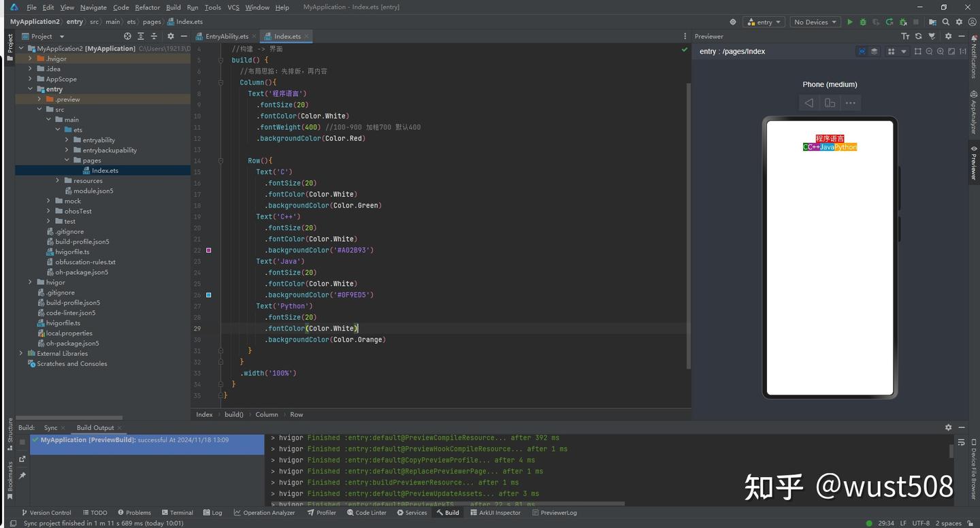
Task: Zoom out the Previewer
Action: click(x=929, y=51)
